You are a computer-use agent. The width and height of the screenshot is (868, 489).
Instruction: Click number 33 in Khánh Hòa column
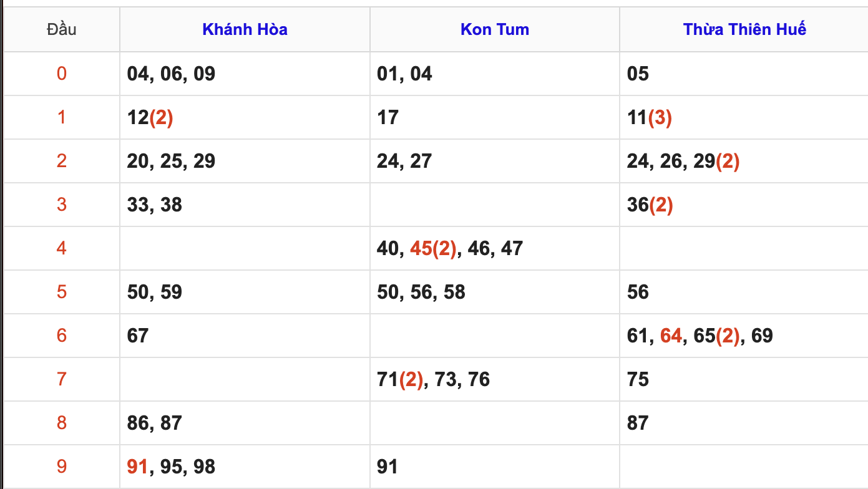pyautogui.click(x=137, y=205)
